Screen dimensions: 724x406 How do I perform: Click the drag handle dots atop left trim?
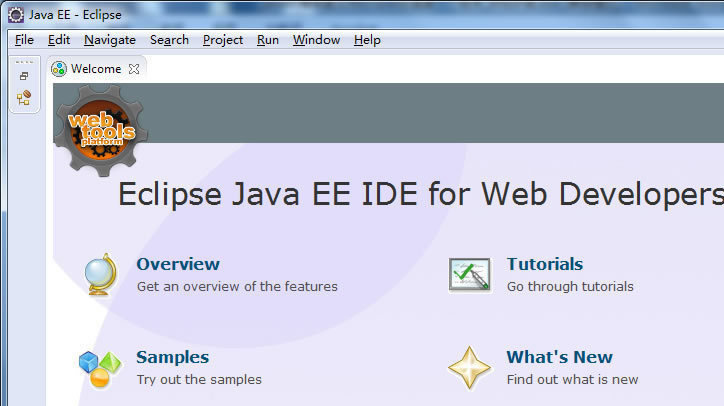tap(24, 62)
